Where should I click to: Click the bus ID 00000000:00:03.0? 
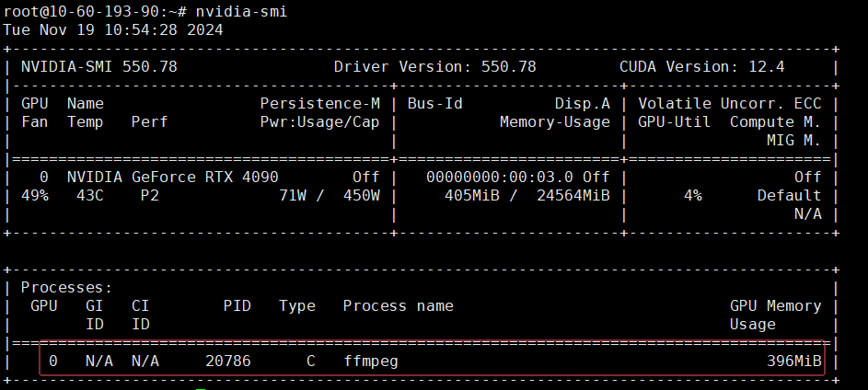click(500, 177)
